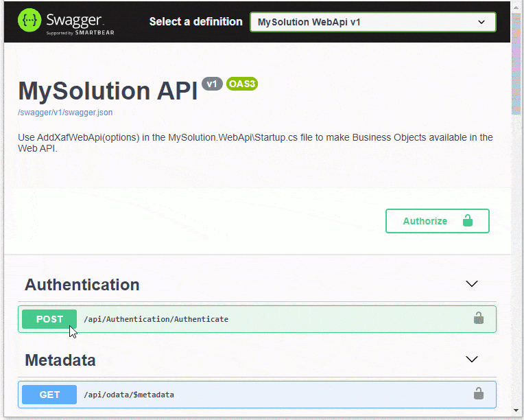Click the scrollbar up arrow
The image size is (524, 420).
516,7
